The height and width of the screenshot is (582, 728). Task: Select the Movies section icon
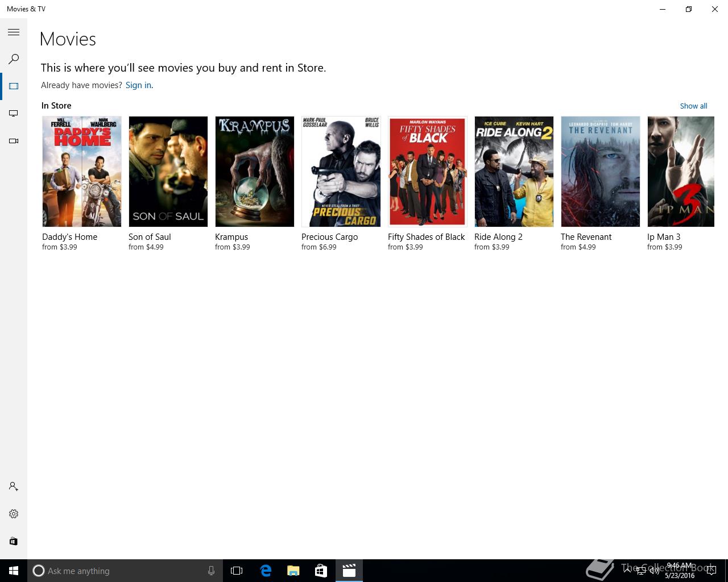click(x=14, y=86)
